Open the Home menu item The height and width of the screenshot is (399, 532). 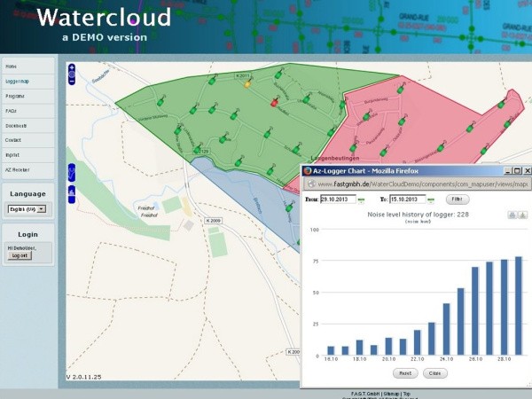click(12, 66)
